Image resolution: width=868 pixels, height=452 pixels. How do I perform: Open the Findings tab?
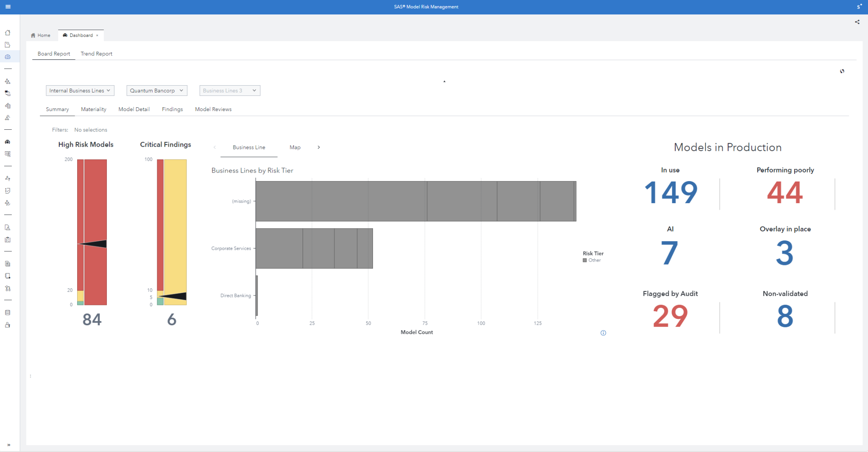click(x=172, y=109)
